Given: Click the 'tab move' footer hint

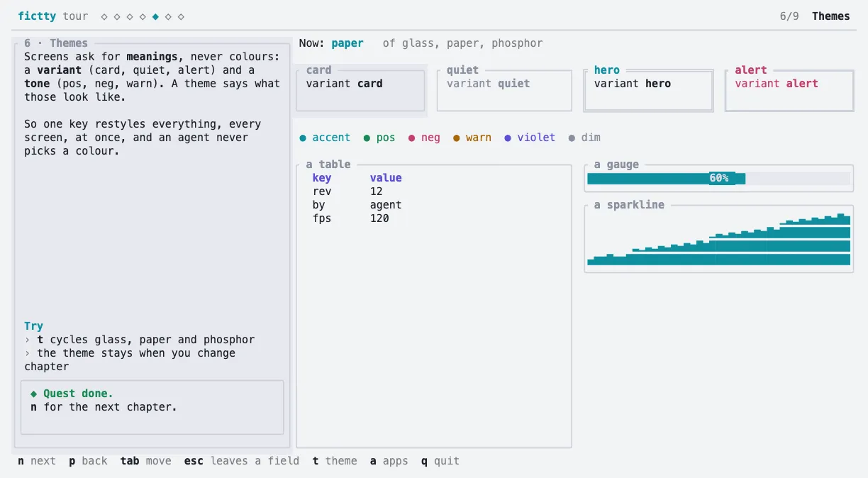Looking at the screenshot, I should coord(146,461).
